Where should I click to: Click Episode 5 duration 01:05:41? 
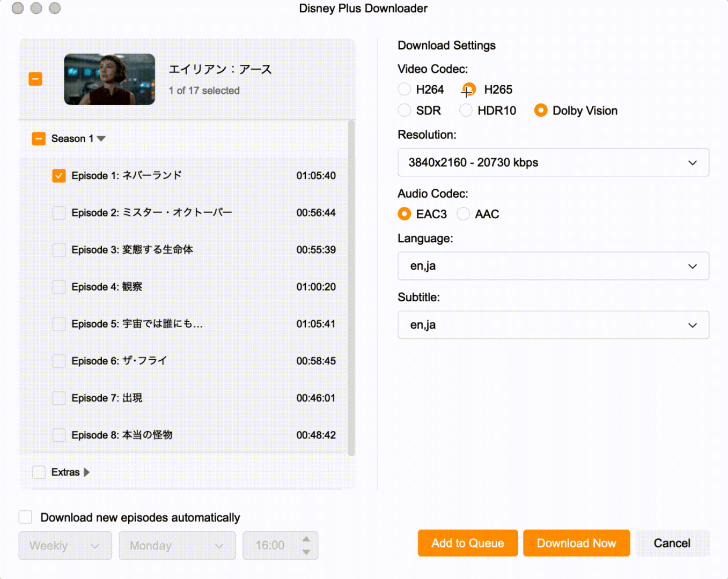(x=316, y=324)
